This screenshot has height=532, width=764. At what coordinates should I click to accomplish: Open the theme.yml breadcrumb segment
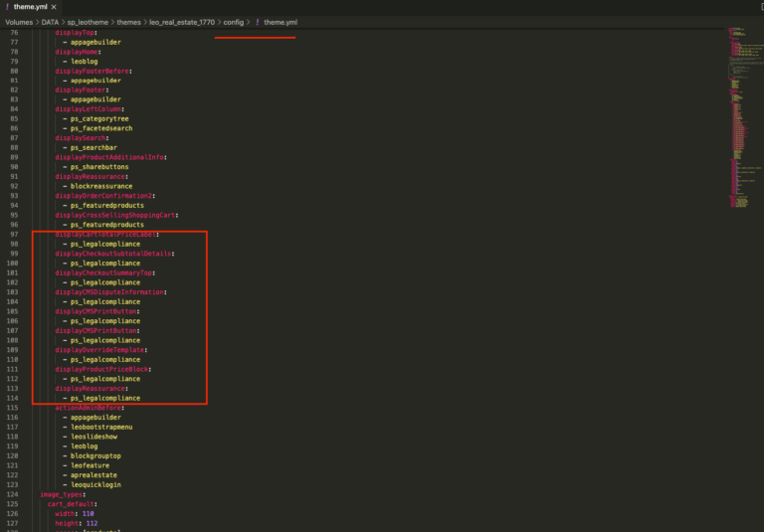click(x=281, y=23)
